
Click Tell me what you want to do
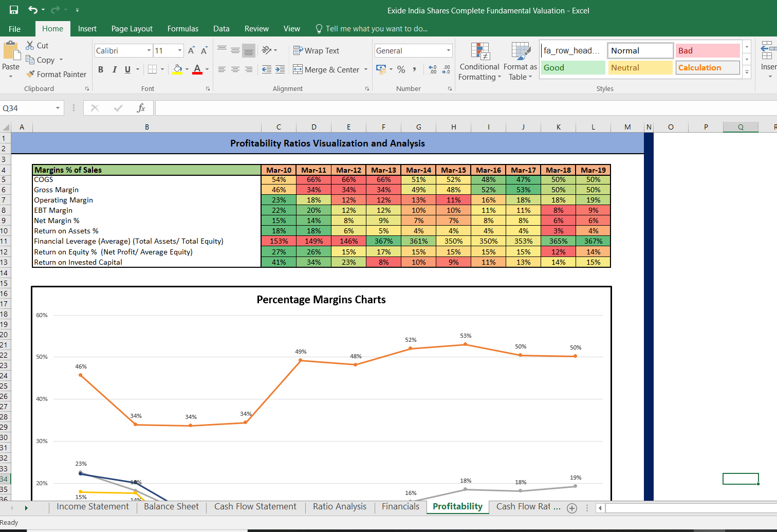click(x=372, y=29)
